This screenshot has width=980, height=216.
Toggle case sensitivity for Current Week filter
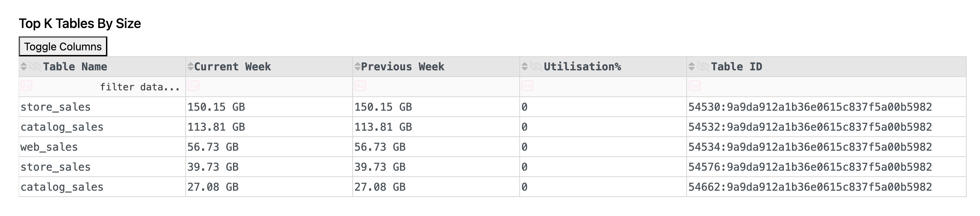[x=193, y=86]
